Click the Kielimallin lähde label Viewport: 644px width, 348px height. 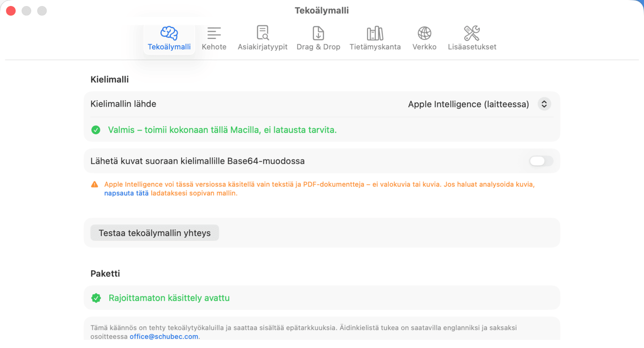(x=123, y=104)
